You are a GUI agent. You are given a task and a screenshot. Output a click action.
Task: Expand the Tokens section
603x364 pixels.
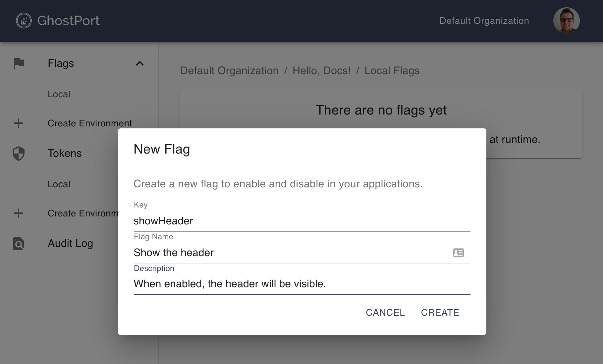pos(65,153)
